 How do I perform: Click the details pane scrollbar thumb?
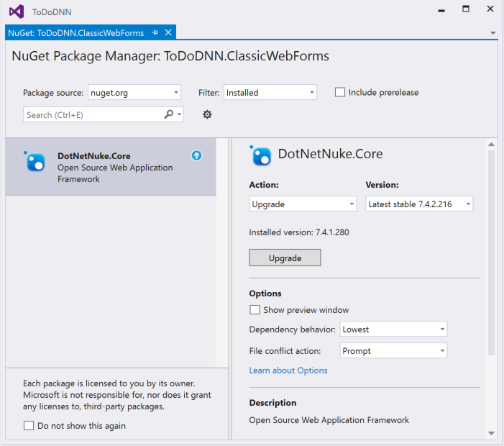(x=491, y=252)
